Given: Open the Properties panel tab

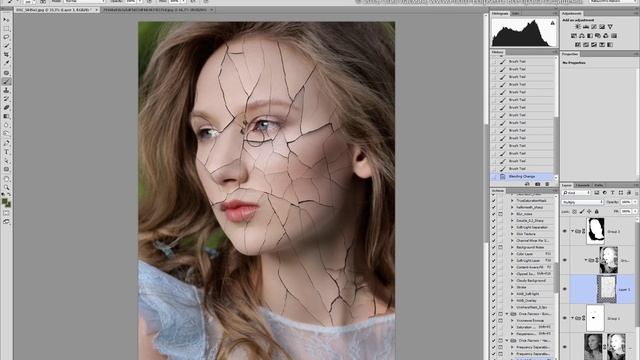Looking at the screenshot, I should pos(570,54).
